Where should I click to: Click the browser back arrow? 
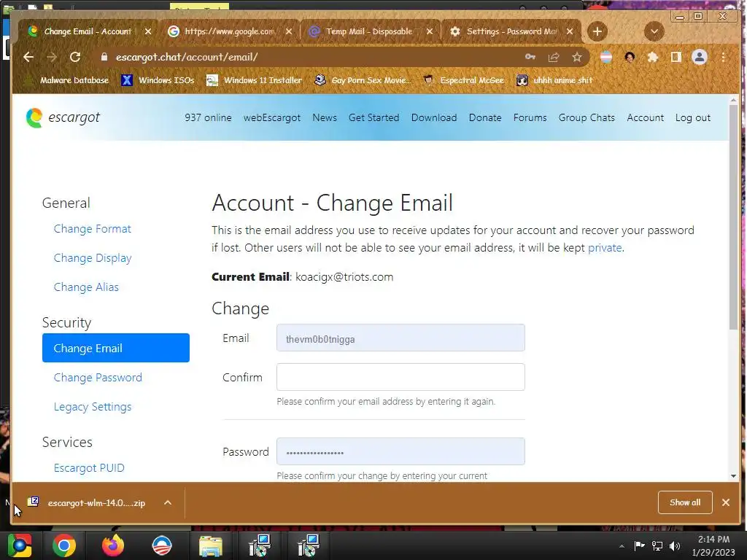pos(28,57)
